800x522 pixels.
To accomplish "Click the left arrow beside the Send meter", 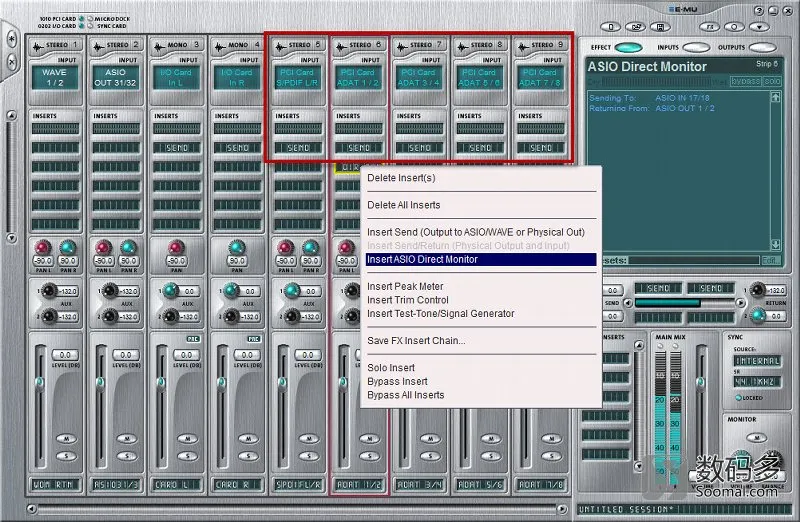I will (629, 303).
